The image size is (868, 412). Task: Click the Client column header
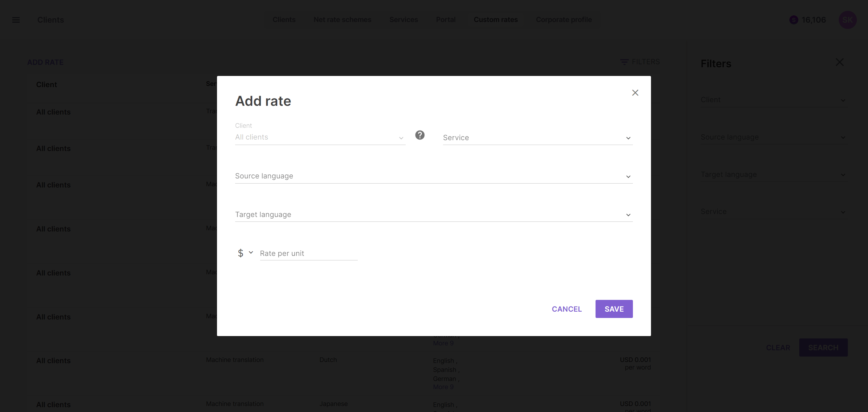(x=46, y=85)
